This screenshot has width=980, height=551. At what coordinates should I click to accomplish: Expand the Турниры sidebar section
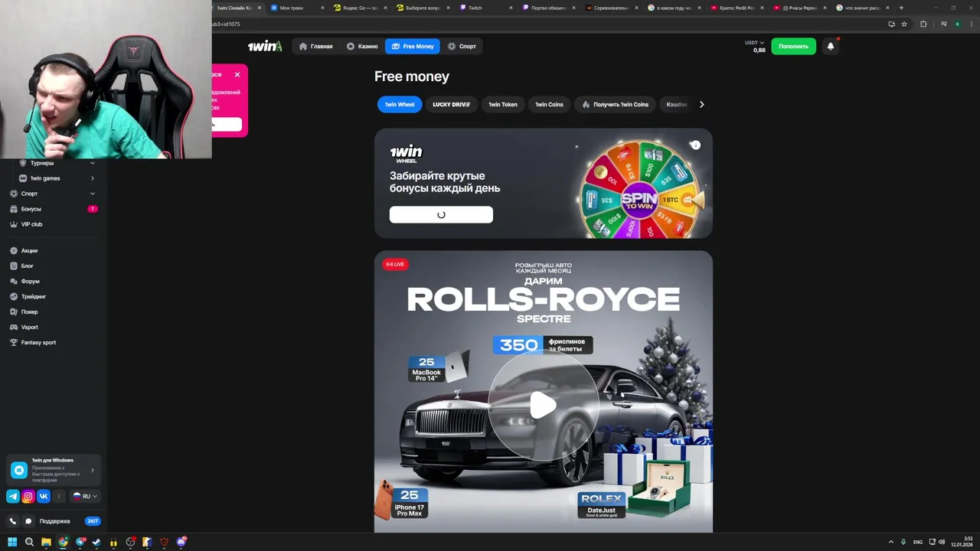93,163
